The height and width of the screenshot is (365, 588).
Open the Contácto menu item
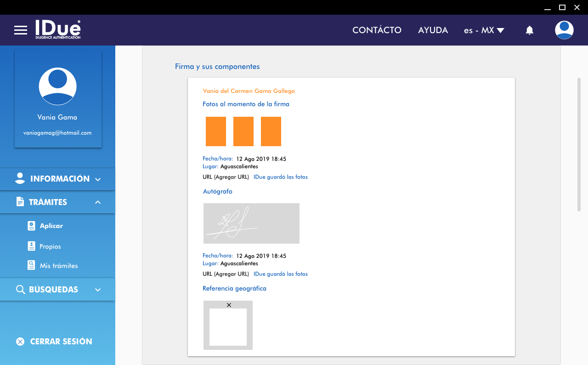click(x=377, y=30)
